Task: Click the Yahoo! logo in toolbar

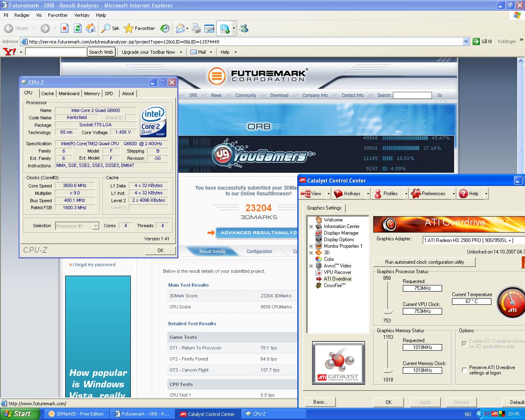Action: click(x=9, y=52)
